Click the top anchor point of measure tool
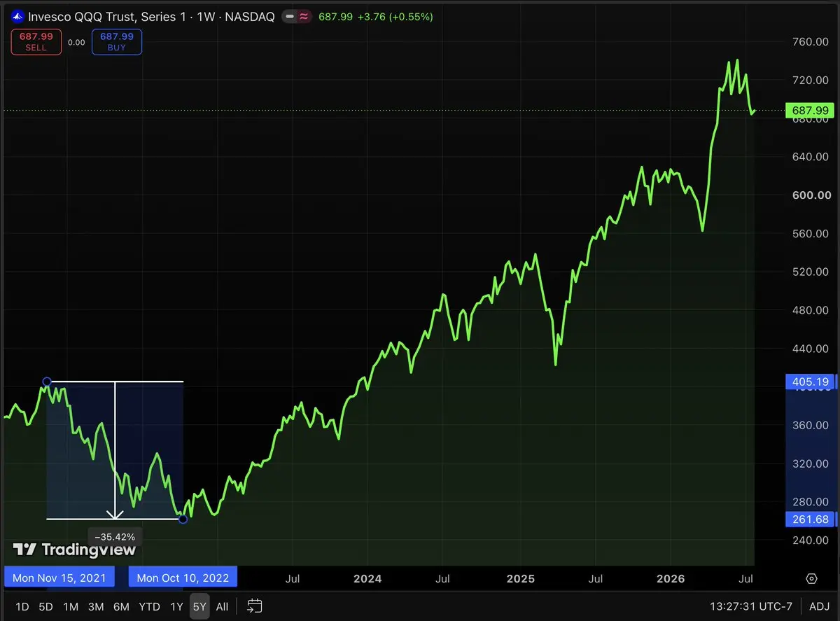The image size is (840, 621). pyautogui.click(x=47, y=382)
